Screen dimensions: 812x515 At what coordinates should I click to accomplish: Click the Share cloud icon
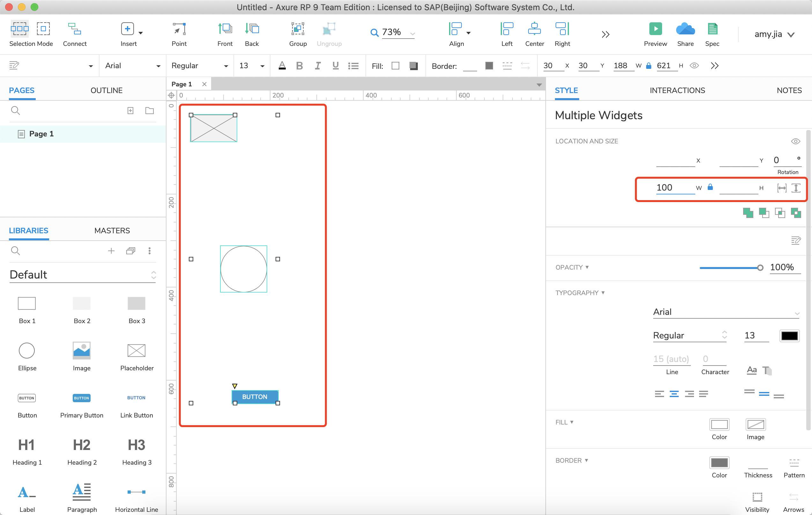(x=685, y=29)
